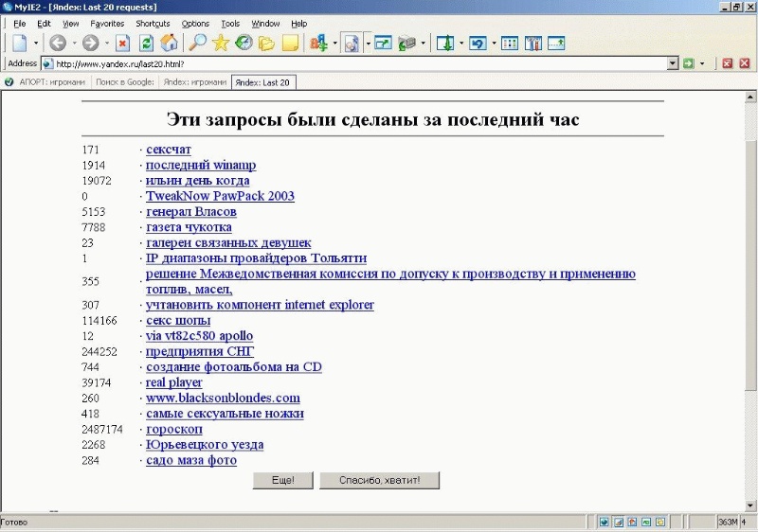Switch to the АПОРТ: игромани tab
The image size is (758, 532).
52,82
